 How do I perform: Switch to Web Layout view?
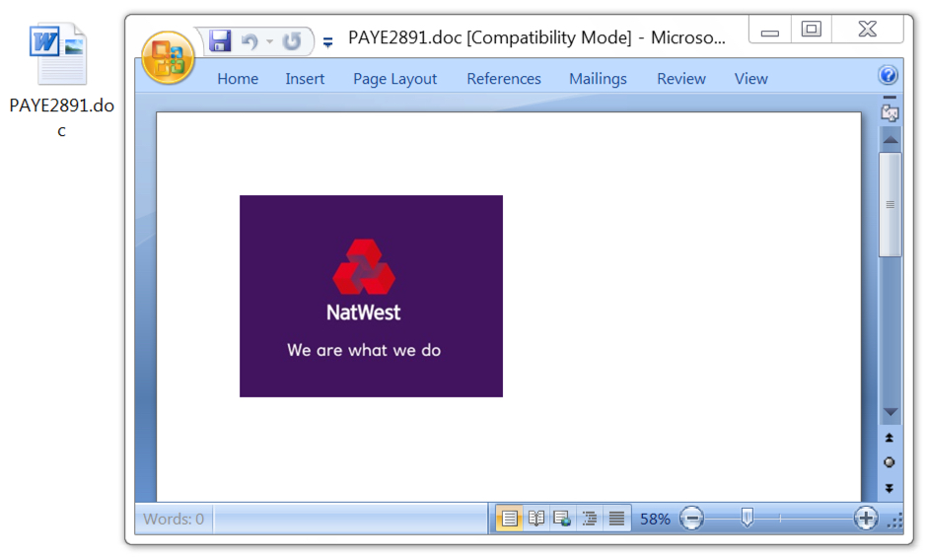562,519
